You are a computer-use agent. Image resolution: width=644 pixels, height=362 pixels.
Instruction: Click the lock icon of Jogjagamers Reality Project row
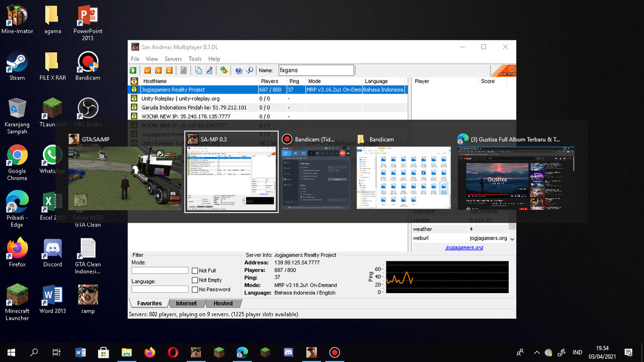[x=134, y=89]
